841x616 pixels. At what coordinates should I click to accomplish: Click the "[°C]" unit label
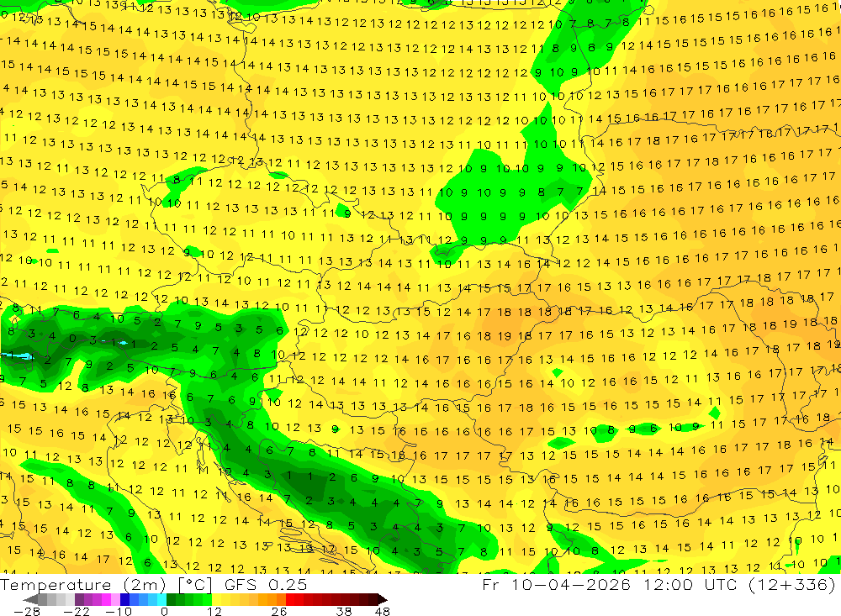(195, 585)
